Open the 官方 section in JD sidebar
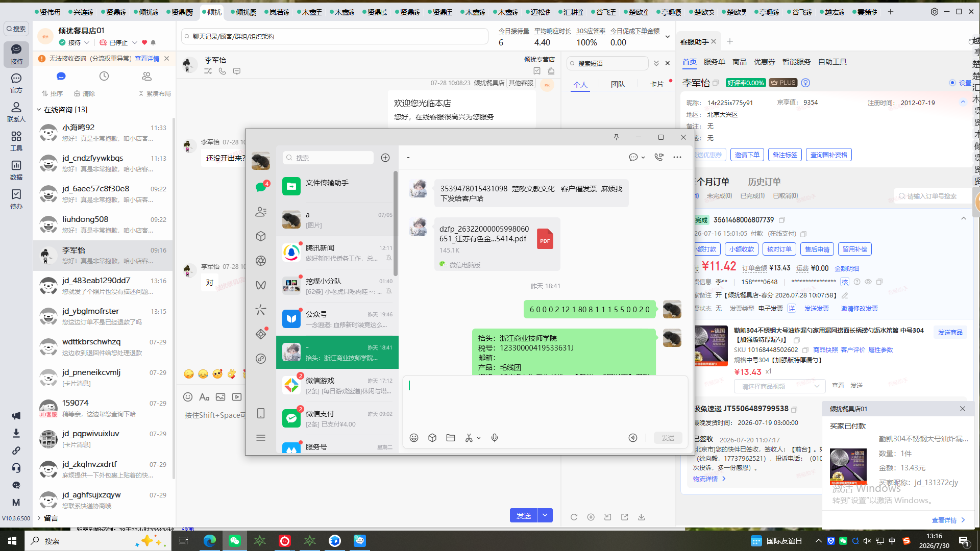The image size is (980, 551). [x=16, y=83]
